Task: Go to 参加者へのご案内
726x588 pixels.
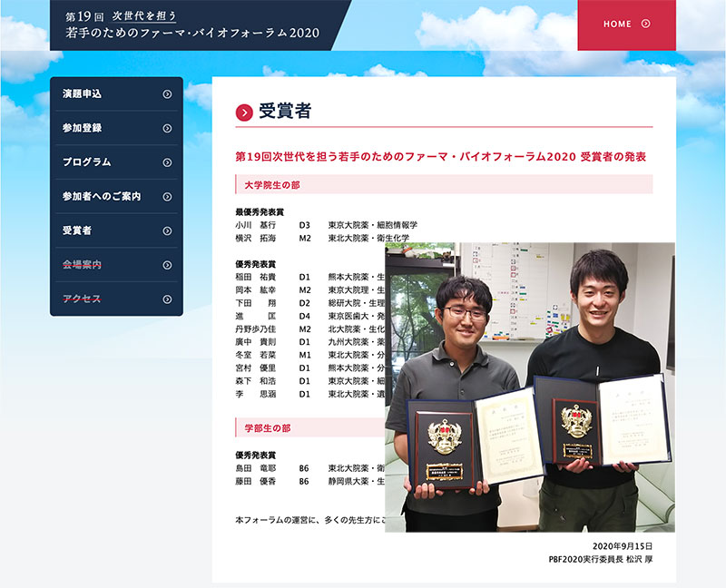Action: (x=102, y=196)
